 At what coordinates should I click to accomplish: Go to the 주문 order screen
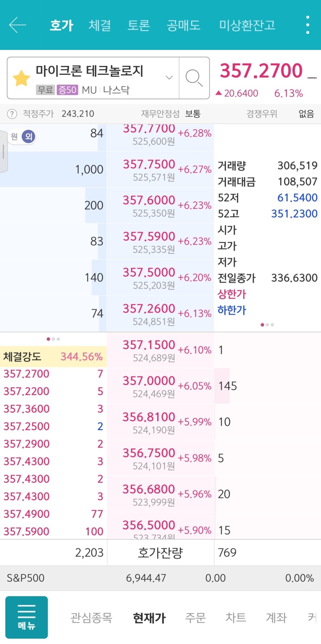tap(195, 618)
